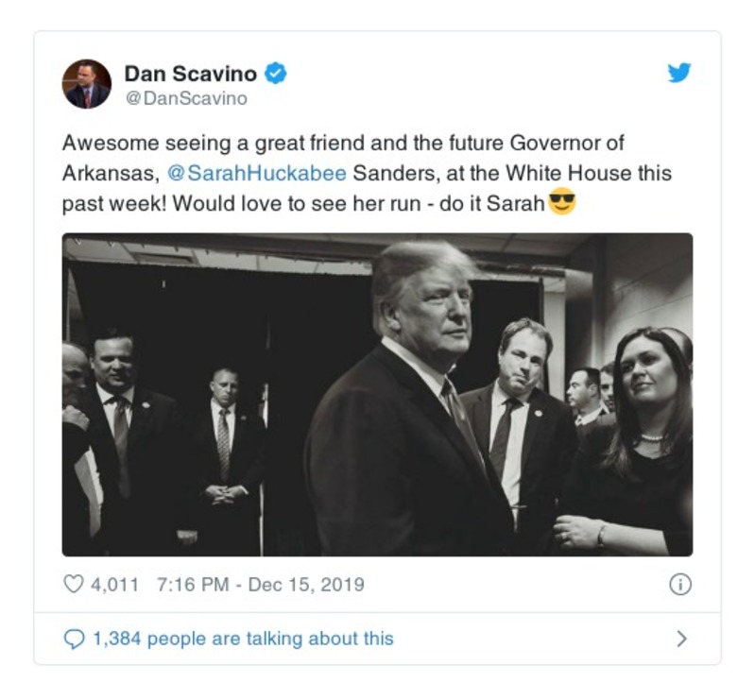This screenshot has height=700, width=755.
Task: Click "1,384 people are talking about this"
Action: (x=243, y=639)
